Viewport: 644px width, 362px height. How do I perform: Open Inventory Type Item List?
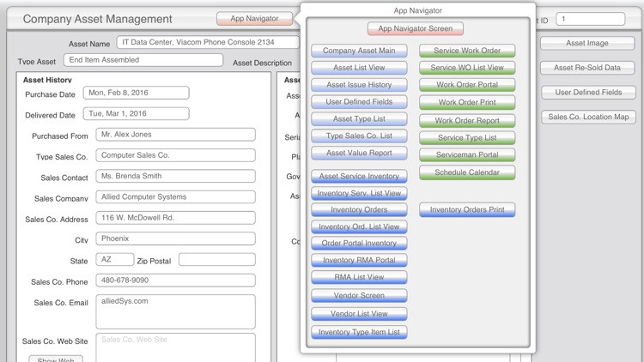coord(359,332)
